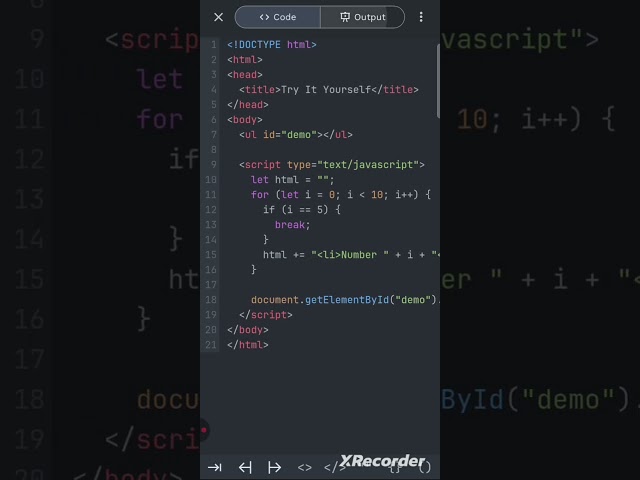Close the code editor with the X icon
The width and height of the screenshot is (640, 480).
[218, 17]
